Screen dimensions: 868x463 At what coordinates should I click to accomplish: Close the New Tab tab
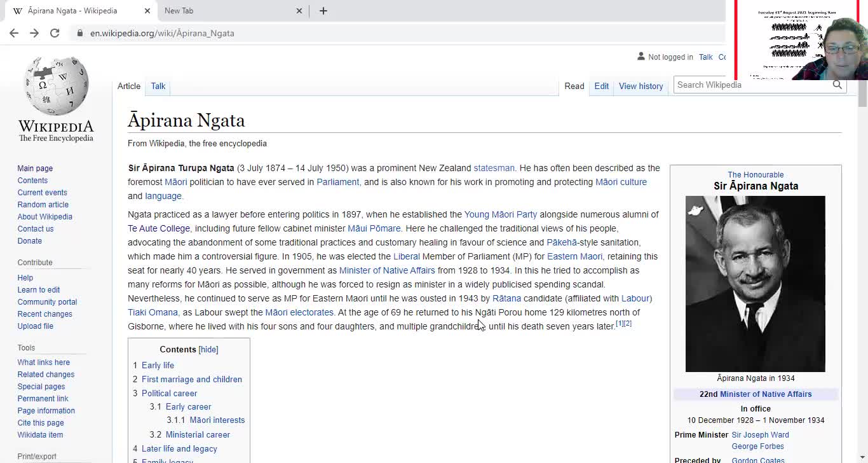tap(299, 11)
